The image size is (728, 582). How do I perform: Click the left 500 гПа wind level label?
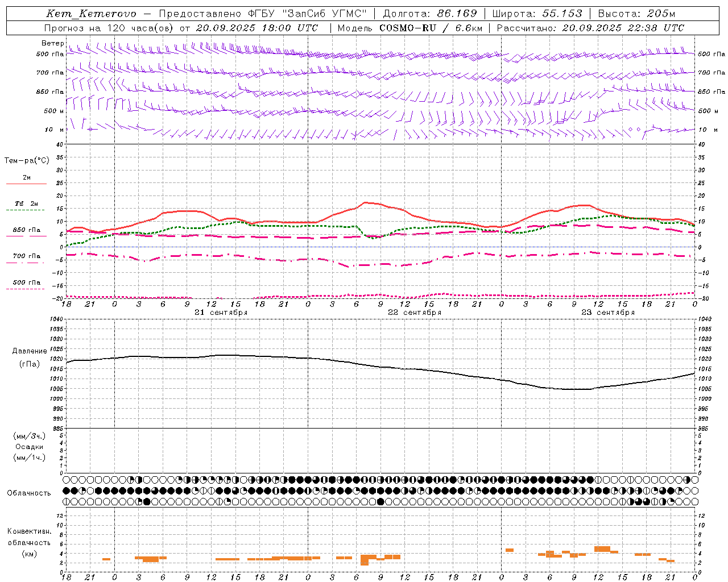[50, 54]
